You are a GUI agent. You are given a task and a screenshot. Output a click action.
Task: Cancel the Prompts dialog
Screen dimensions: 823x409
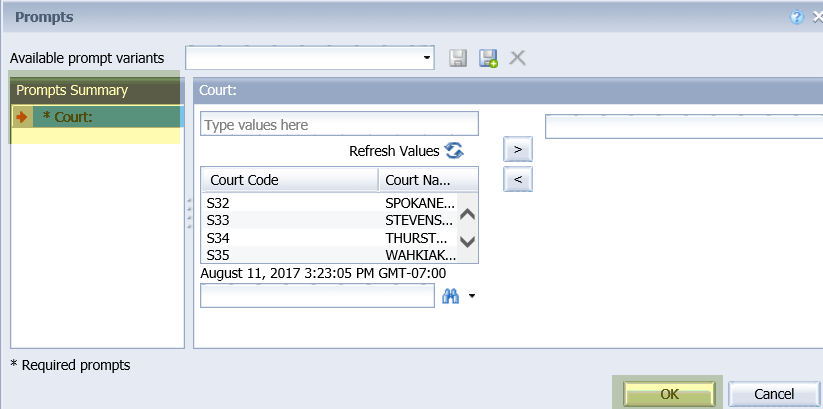coord(774,394)
